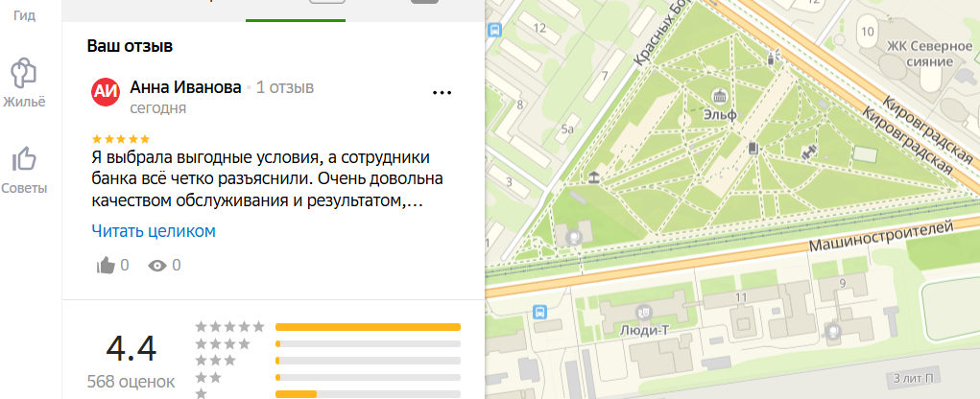Click the 568 оценок label

pos(131,381)
